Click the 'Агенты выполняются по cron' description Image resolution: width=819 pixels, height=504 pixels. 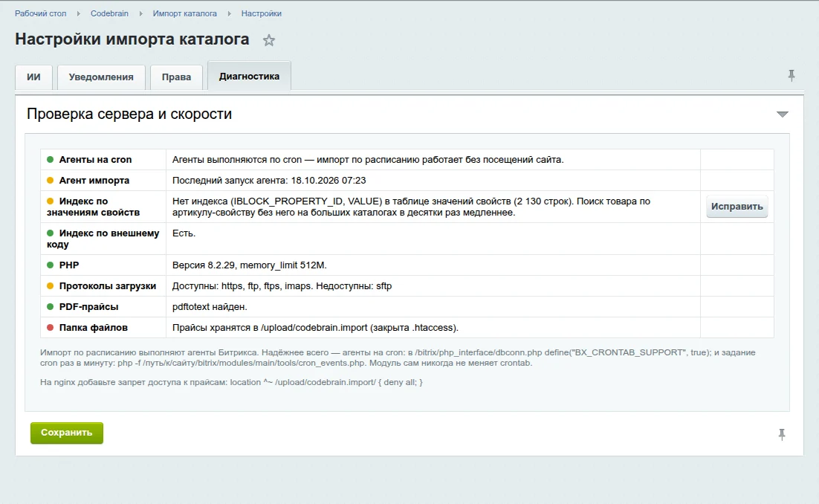coord(368,160)
